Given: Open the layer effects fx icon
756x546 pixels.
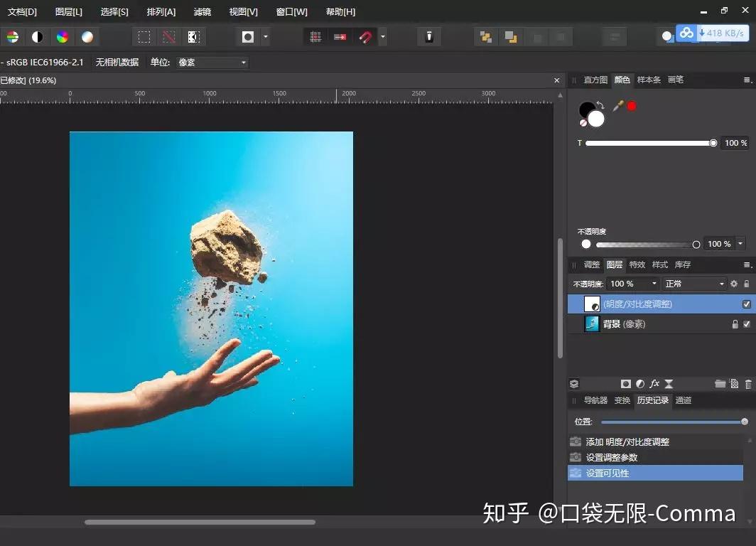Looking at the screenshot, I should pyautogui.click(x=654, y=384).
